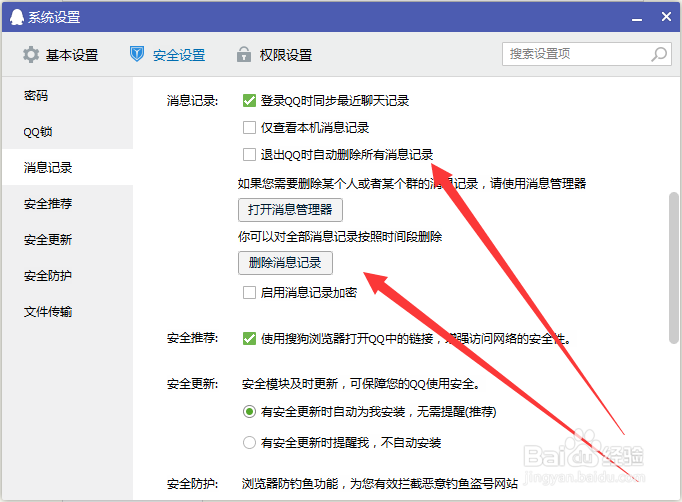The height and width of the screenshot is (502, 682).
Task: Click the magnifier search icon
Action: (659, 54)
